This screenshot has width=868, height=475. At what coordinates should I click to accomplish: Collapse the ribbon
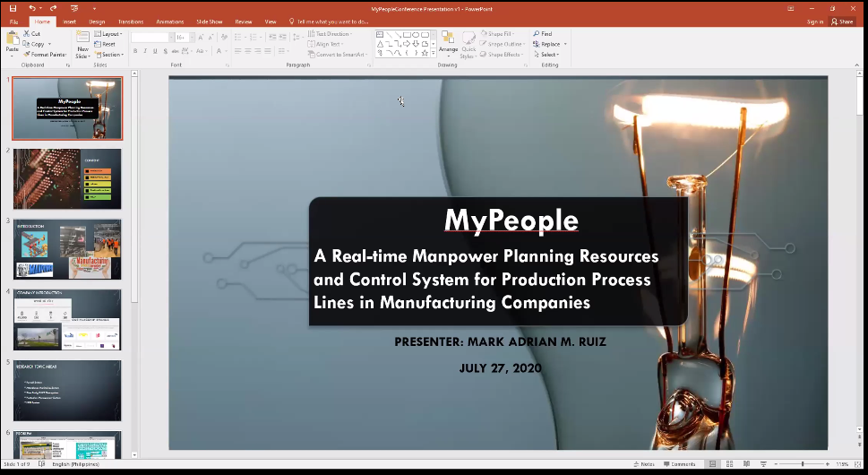tap(857, 65)
